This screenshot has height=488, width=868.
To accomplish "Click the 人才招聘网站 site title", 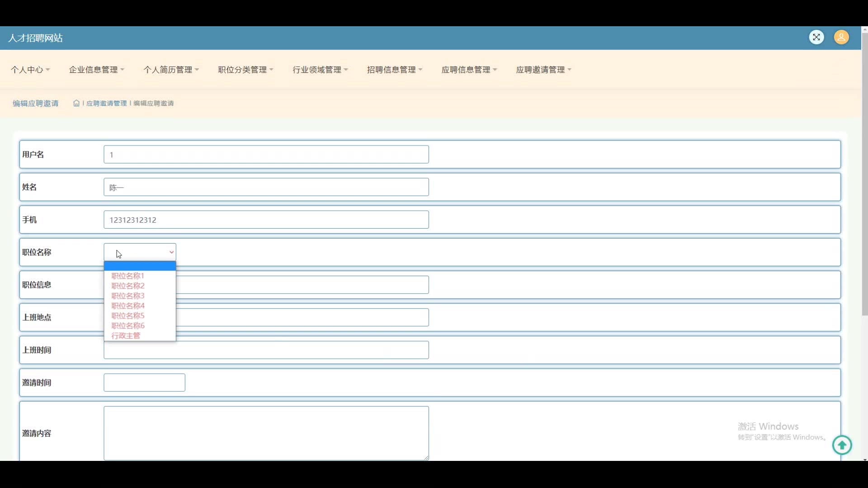I will [x=35, y=38].
